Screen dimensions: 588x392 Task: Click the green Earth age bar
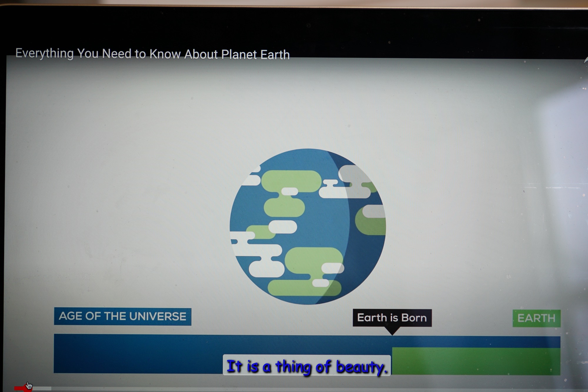tap(476, 361)
